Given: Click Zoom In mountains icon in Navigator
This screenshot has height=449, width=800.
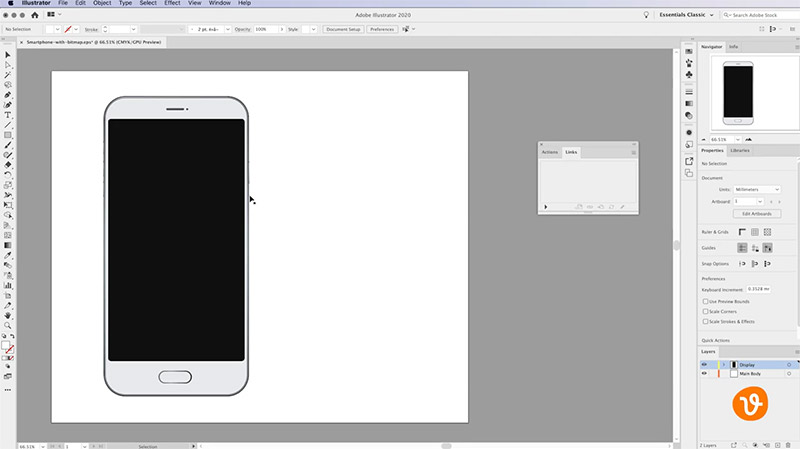Looking at the screenshot, I should (x=748, y=139).
